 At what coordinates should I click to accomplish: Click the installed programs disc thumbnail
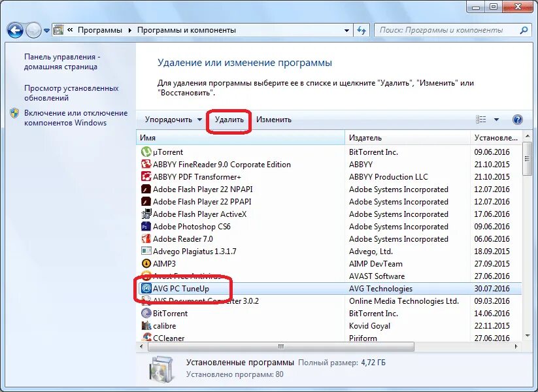(x=161, y=368)
